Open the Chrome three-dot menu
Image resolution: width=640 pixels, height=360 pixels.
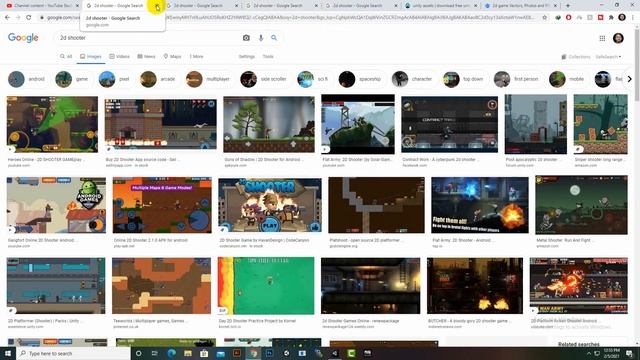click(633, 18)
